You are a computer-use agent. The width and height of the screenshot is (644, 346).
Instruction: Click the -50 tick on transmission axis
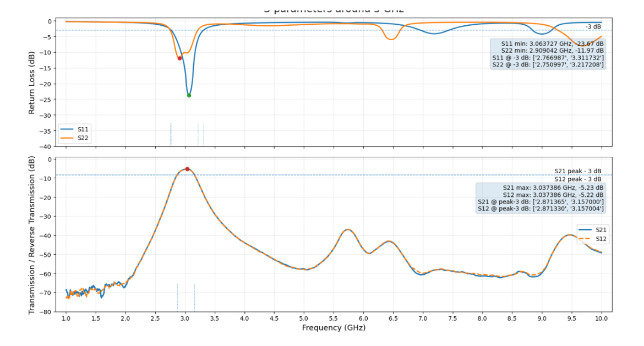[x=46, y=255]
